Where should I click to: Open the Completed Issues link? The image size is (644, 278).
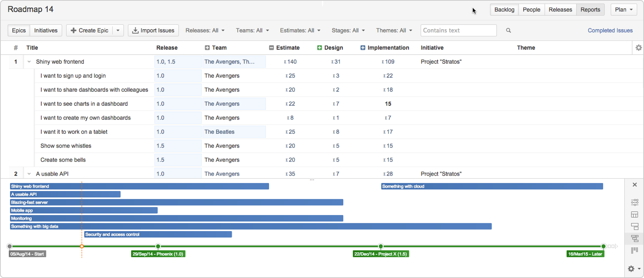tap(610, 31)
